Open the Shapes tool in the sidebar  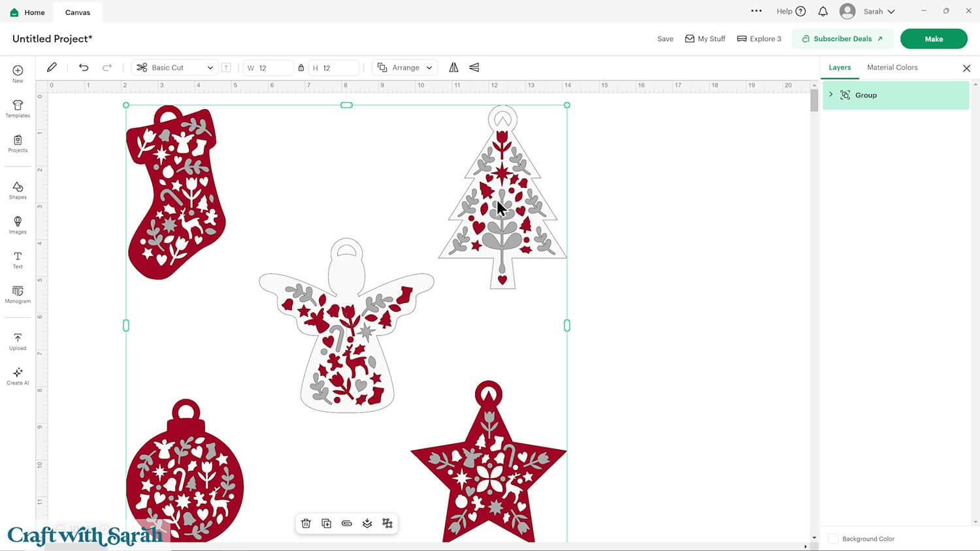(x=18, y=190)
